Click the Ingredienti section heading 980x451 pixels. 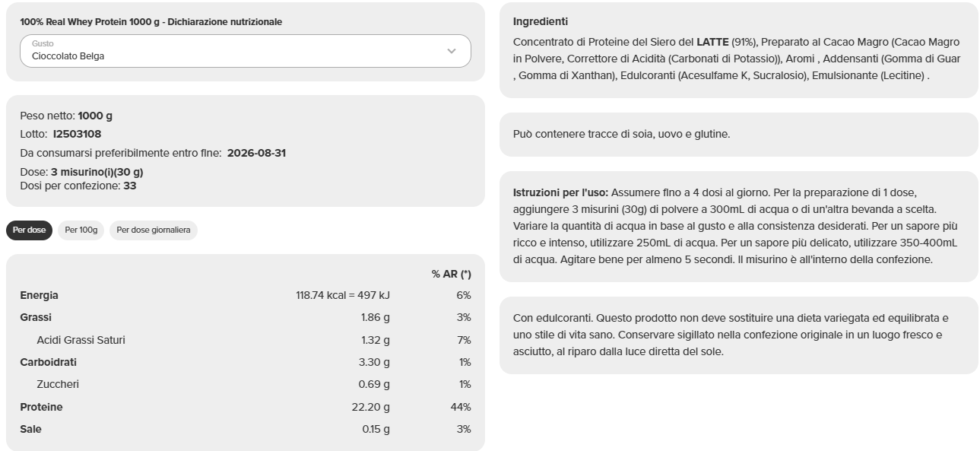(x=541, y=22)
